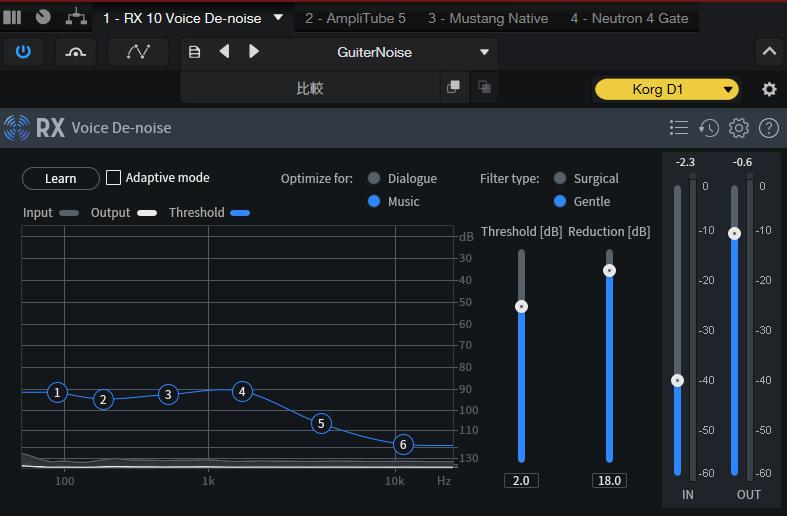Expand plugin list arrow beside RX 10 tab
Image resolution: width=787 pixels, height=516 pixels.
pyautogui.click(x=279, y=18)
